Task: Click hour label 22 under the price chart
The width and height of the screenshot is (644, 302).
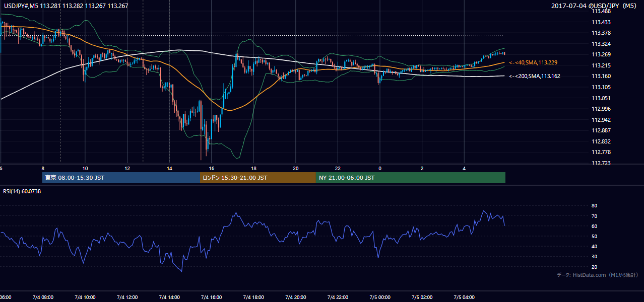Action: point(338,168)
